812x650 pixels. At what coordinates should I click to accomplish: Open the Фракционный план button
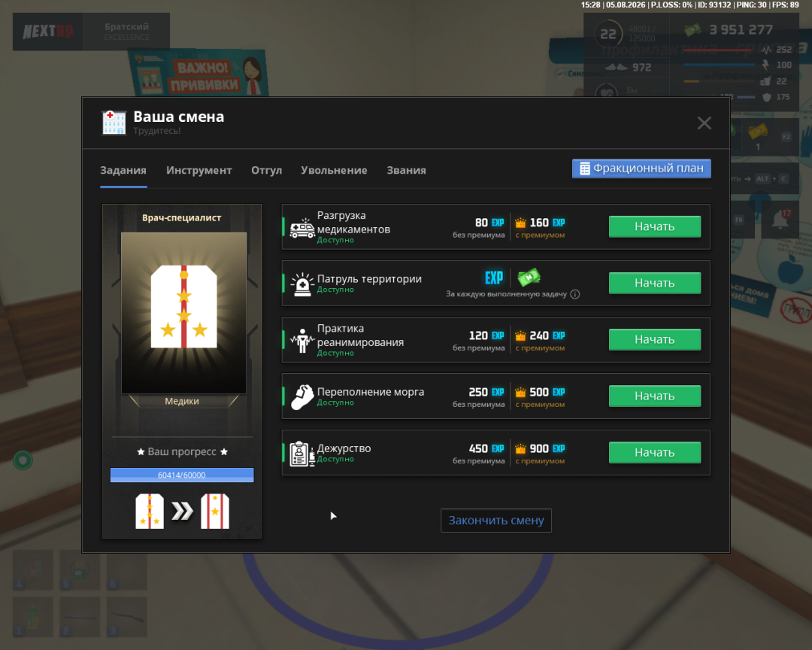click(641, 169)
